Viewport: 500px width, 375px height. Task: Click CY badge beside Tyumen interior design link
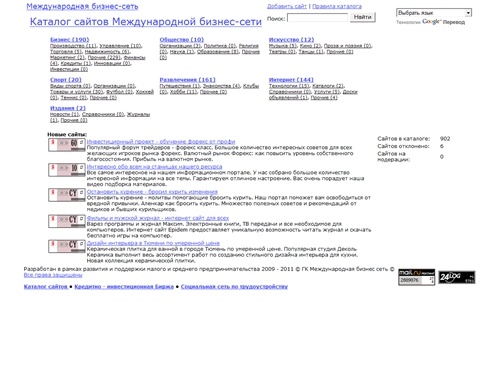click(x=67, y=246)
